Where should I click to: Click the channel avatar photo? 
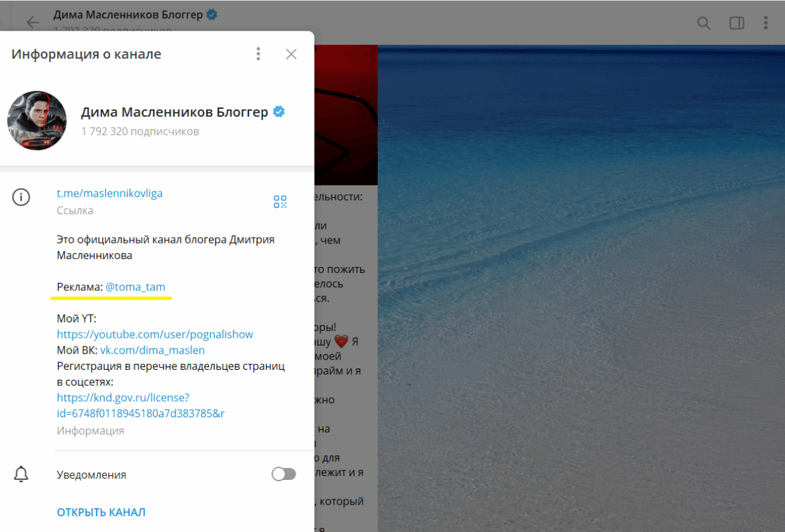pos(37,121)
